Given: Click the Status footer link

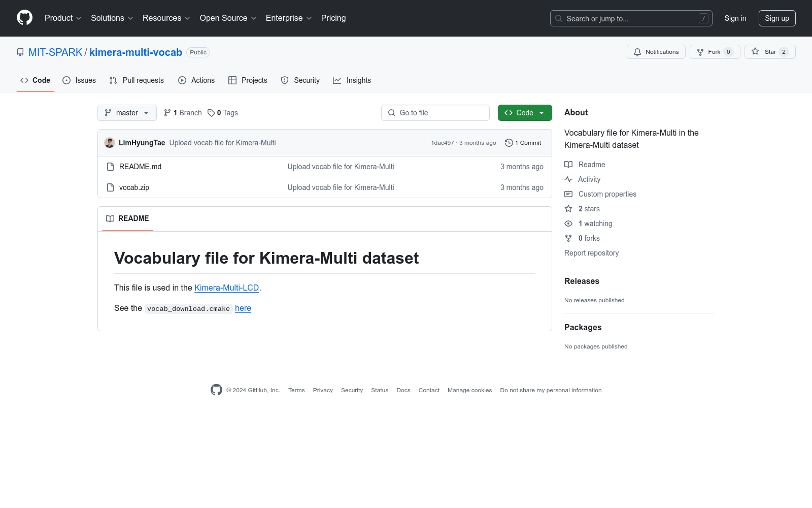Looking at the screenshot, I should click(380, 390).
